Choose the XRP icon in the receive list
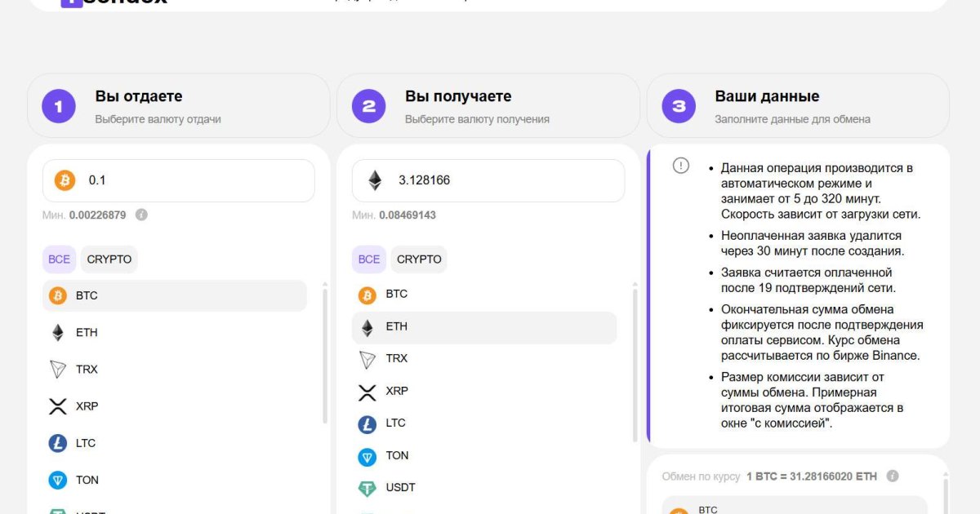The image size is (980, 514). [367, 392]
